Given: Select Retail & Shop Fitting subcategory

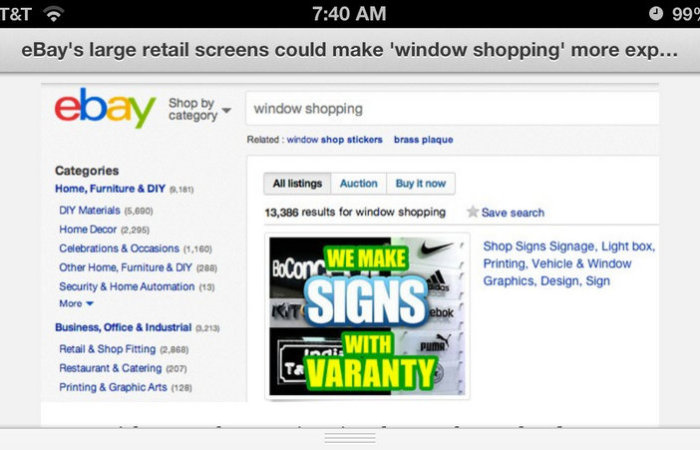Looking at the screenshot, I should (108, 349).
